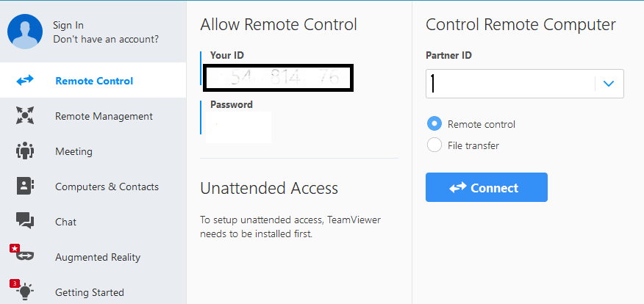Click the user profile avatar icon

click(26, 32)
